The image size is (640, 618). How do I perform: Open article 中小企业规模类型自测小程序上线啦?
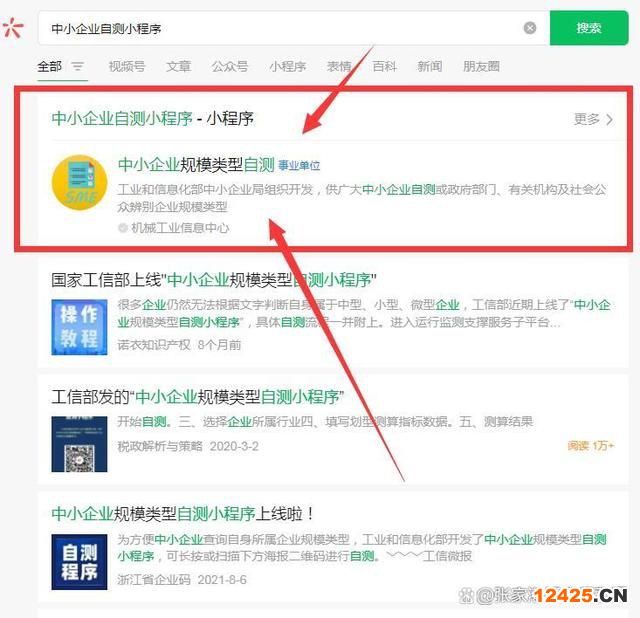[x=182, y=514]
